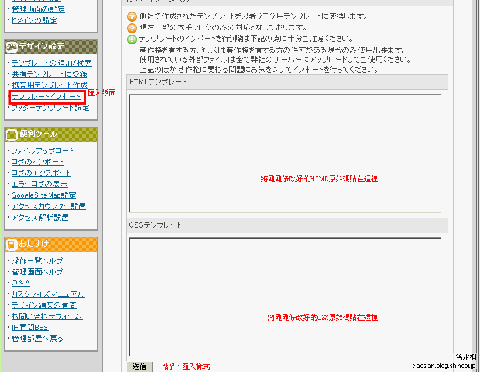Open the template add/change link under デザイン設定
The image size is (480, 372).
51,63
